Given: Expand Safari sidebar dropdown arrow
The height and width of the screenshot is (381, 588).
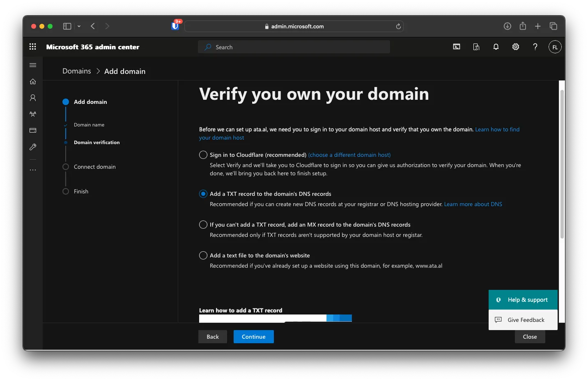Looking at the screenshot, I should click(x=79, y=26).
